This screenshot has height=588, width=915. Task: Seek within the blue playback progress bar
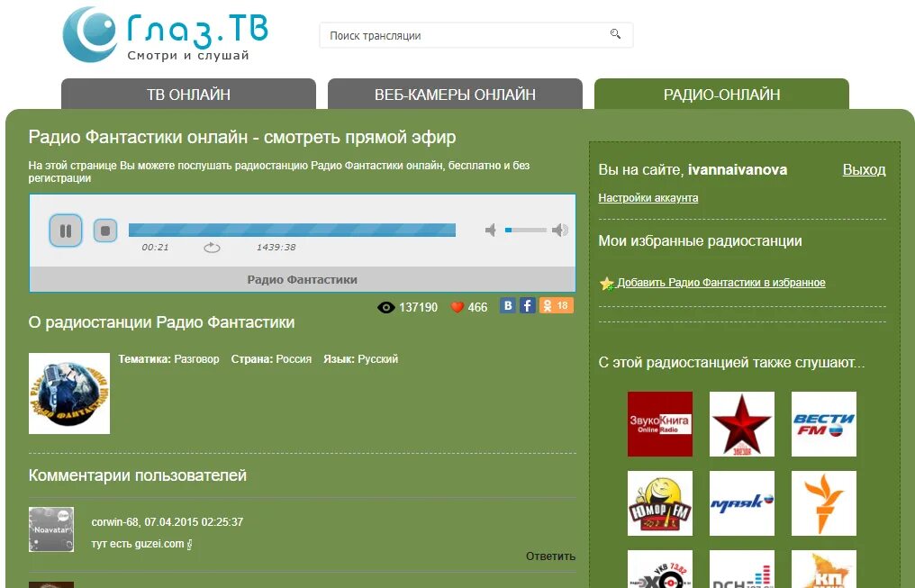(x=292, y=230)
